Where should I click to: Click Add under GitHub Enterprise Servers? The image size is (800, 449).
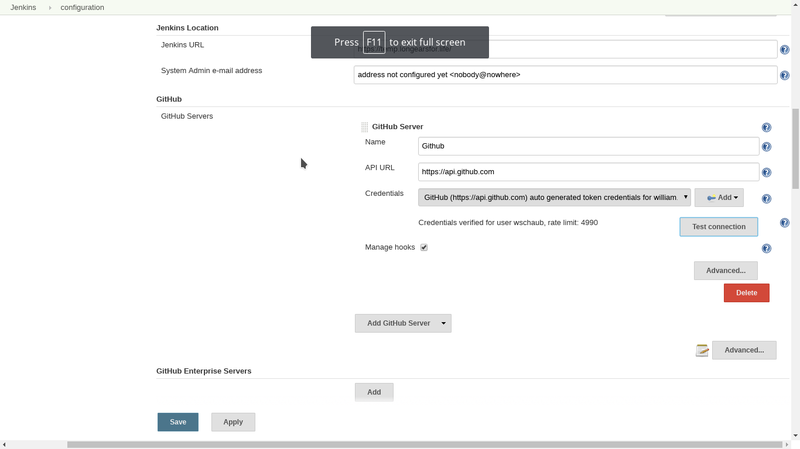(374, 392)
